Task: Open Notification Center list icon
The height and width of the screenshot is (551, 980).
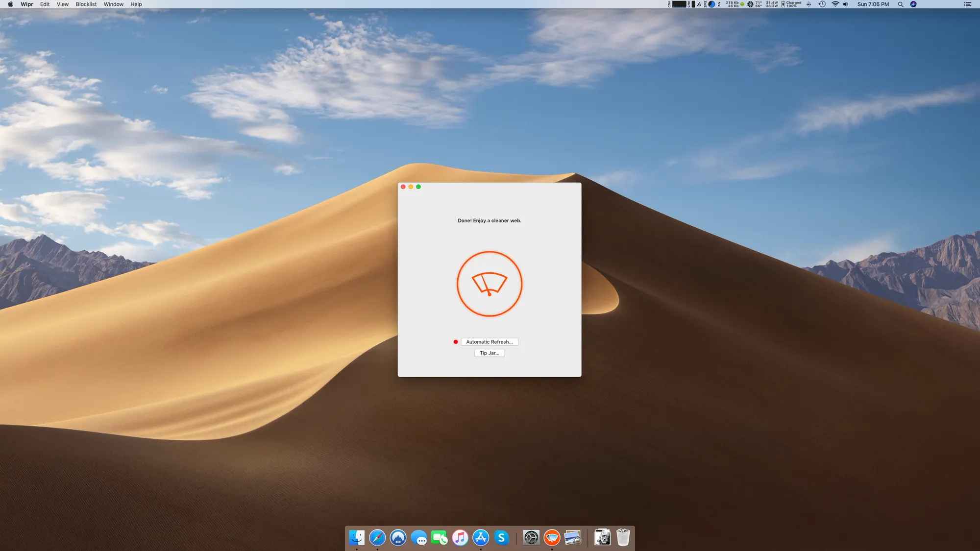Action: (967, 4)
